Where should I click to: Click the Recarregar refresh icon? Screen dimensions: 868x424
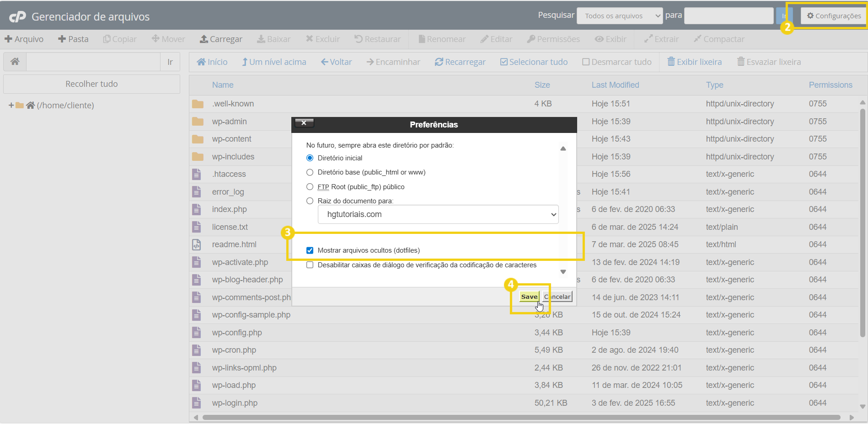(x=439, y=62)
